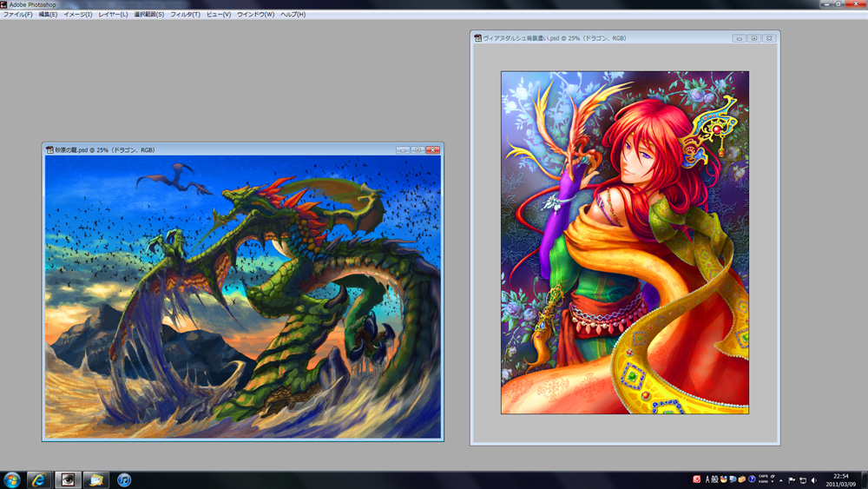Minimize the red-haired woman document window

(x=739, y=38)
